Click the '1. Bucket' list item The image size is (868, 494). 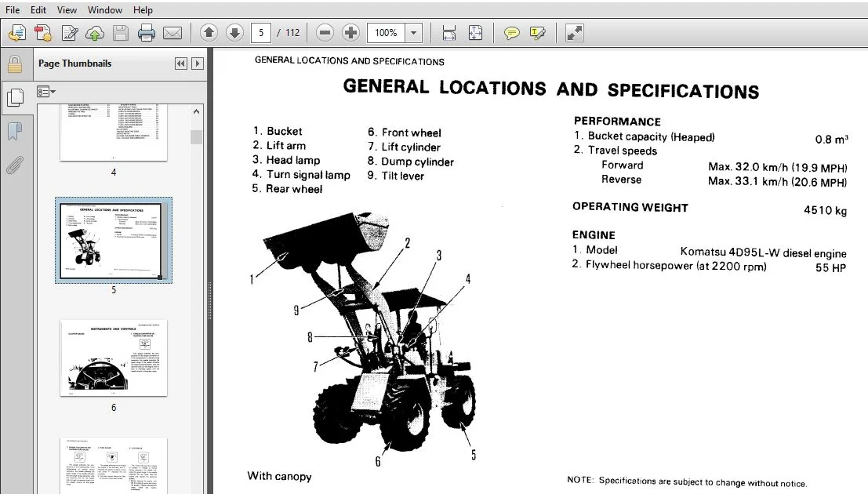[278, 131]
